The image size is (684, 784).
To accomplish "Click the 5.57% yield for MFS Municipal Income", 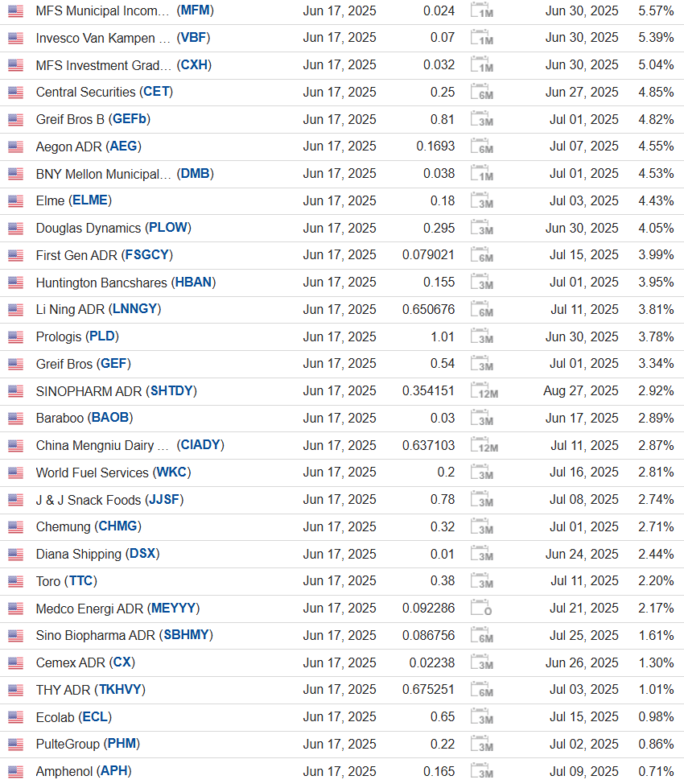I will 655,10.
